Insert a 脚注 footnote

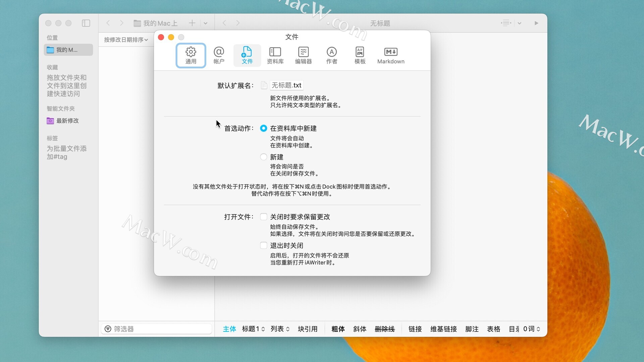click(x=472, y=329)
